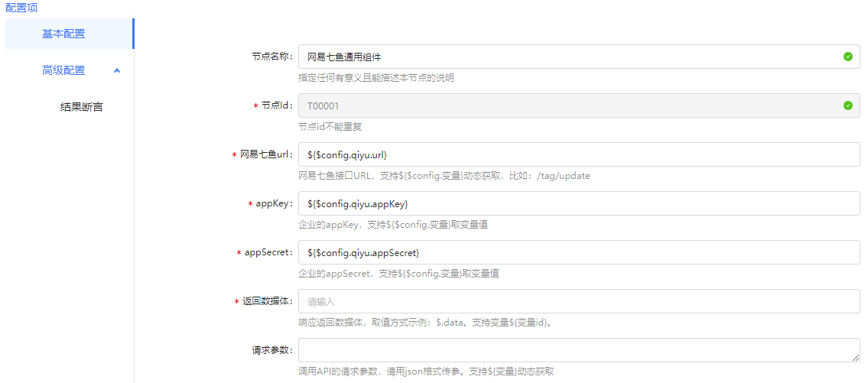
Task: Focus the 节点名称 input box
Action: pyautogui.click(x=566, y=57)
